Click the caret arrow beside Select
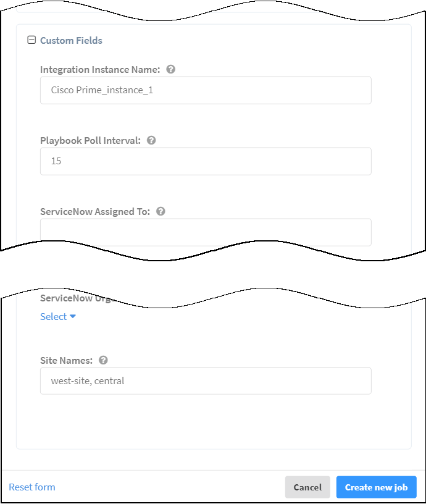The image size is (426, 504). (73, 316)
